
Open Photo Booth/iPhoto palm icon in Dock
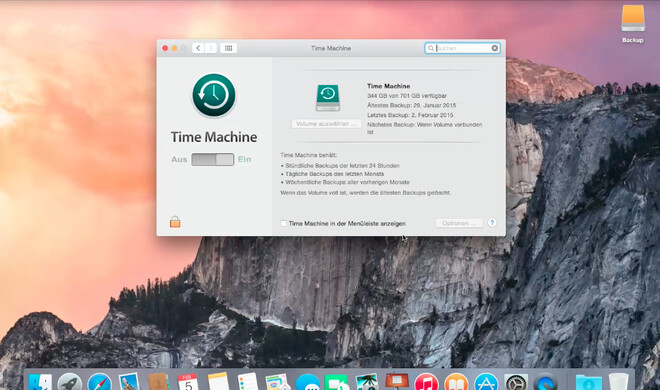[367, 382]
